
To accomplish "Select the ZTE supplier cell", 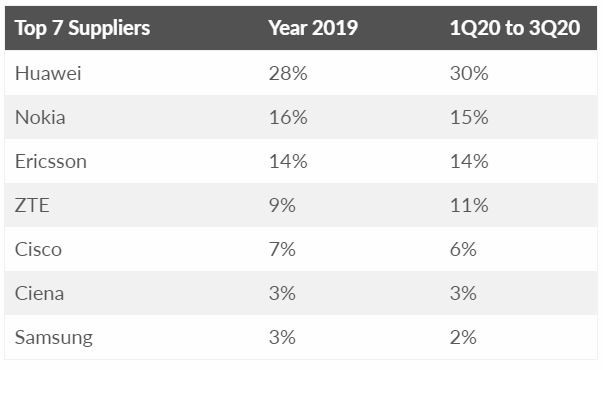I will (30, 205).
